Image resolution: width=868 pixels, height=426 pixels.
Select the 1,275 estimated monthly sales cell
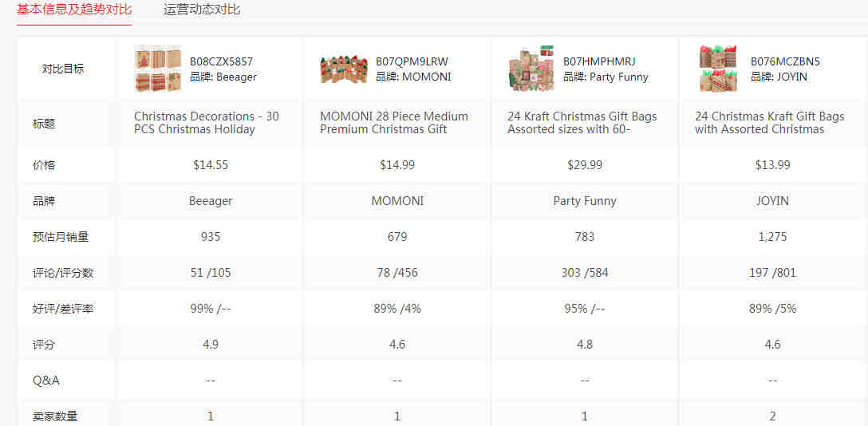773,237
